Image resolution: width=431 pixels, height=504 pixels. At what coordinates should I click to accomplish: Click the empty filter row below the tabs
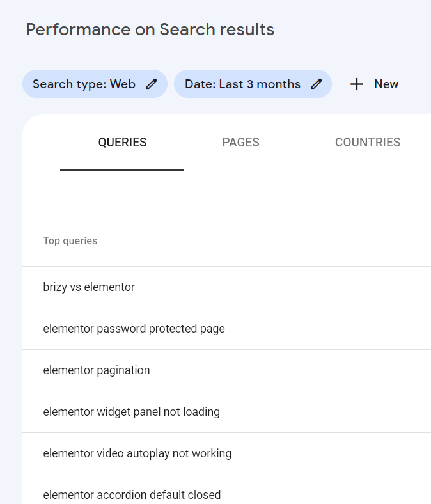point(226,194)
